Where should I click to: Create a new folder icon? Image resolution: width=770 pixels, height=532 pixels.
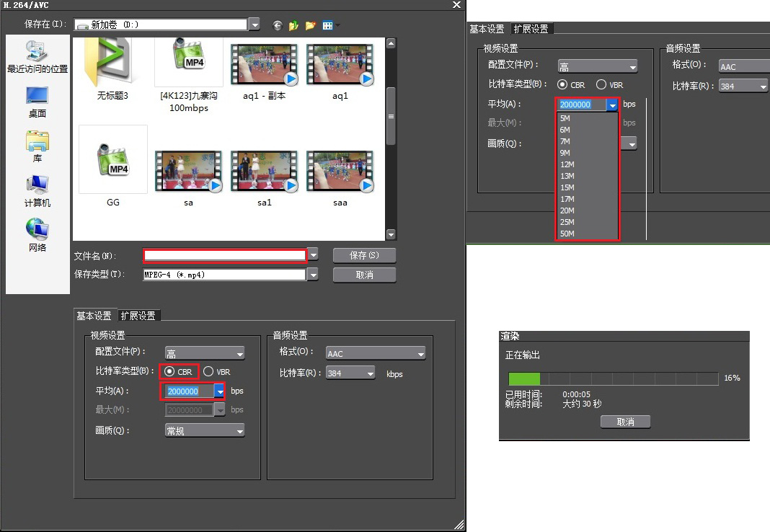coord(310,25)
